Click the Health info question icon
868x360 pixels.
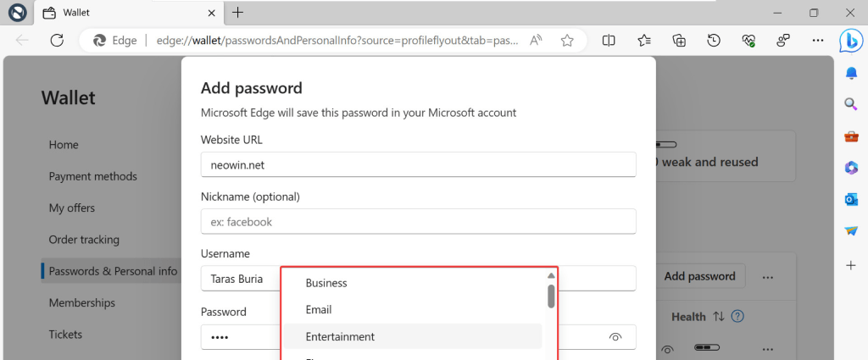737,317
